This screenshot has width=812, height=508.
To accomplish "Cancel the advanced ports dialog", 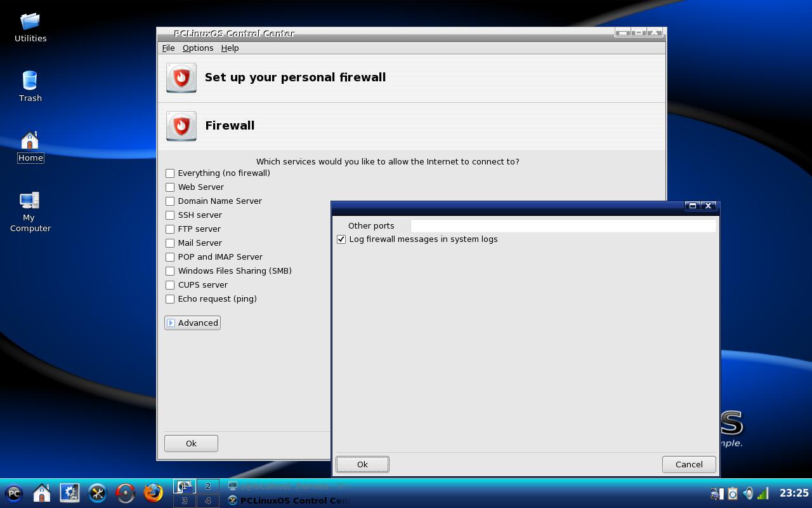I will [689, 464].
